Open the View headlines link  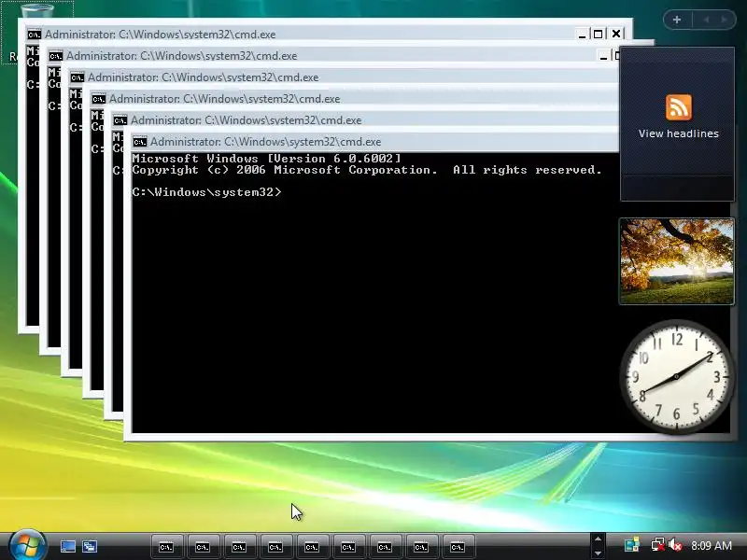click(x=679, y=133)
